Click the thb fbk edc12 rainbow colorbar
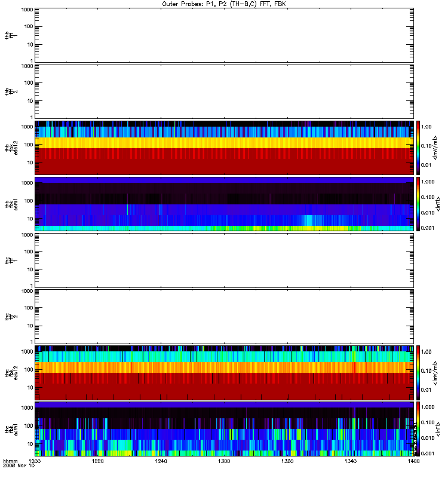 (418, 148)
